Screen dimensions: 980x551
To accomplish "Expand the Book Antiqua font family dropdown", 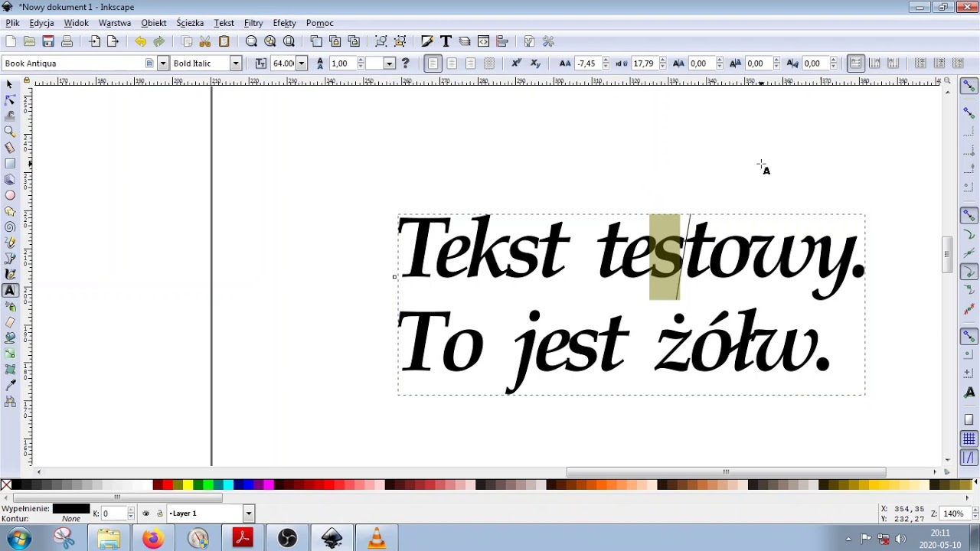I will [162, 64].
